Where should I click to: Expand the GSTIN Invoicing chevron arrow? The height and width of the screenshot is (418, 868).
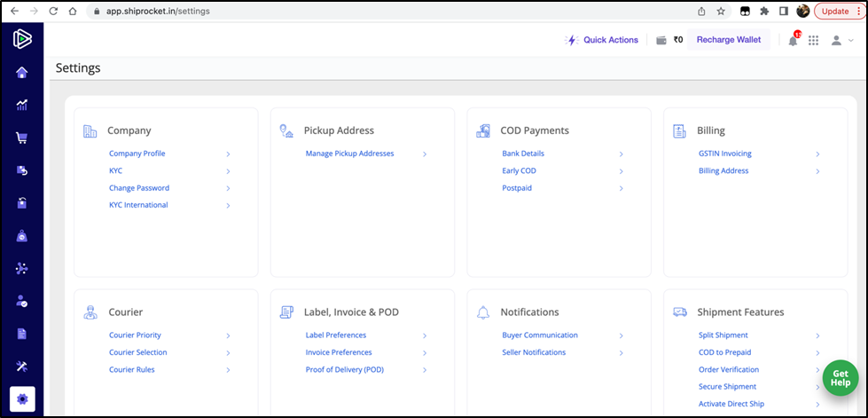(x=817, y=154)
